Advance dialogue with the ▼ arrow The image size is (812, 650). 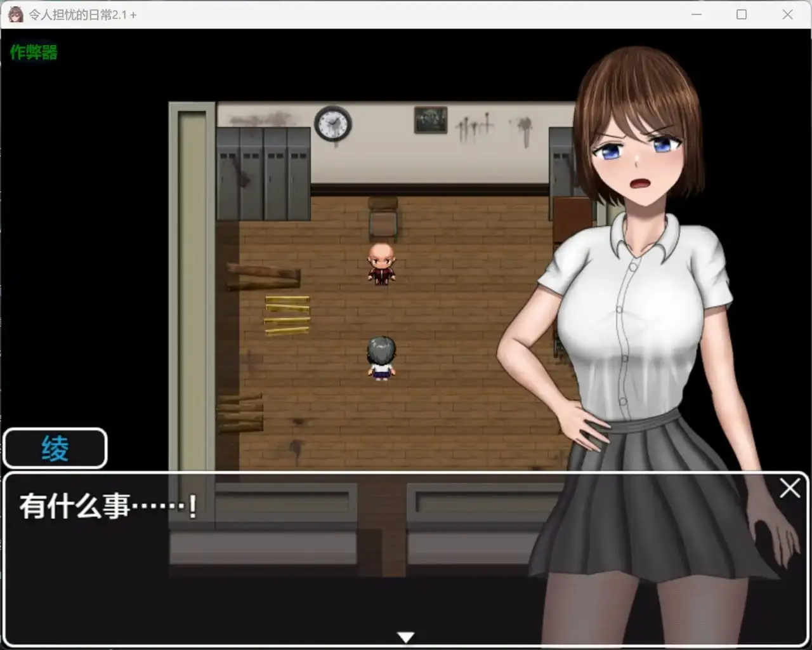[x=405, y=636]
